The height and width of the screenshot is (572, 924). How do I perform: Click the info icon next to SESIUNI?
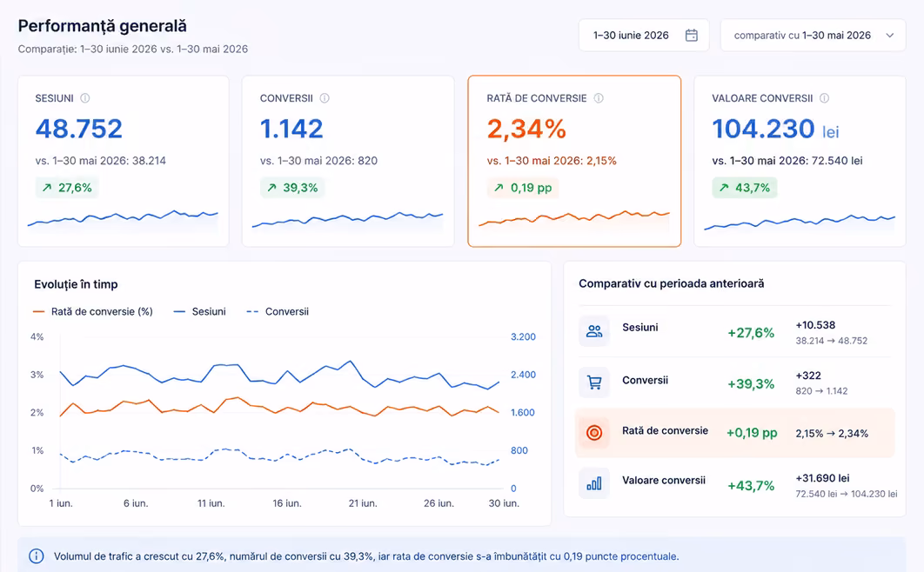pos(85,98)
